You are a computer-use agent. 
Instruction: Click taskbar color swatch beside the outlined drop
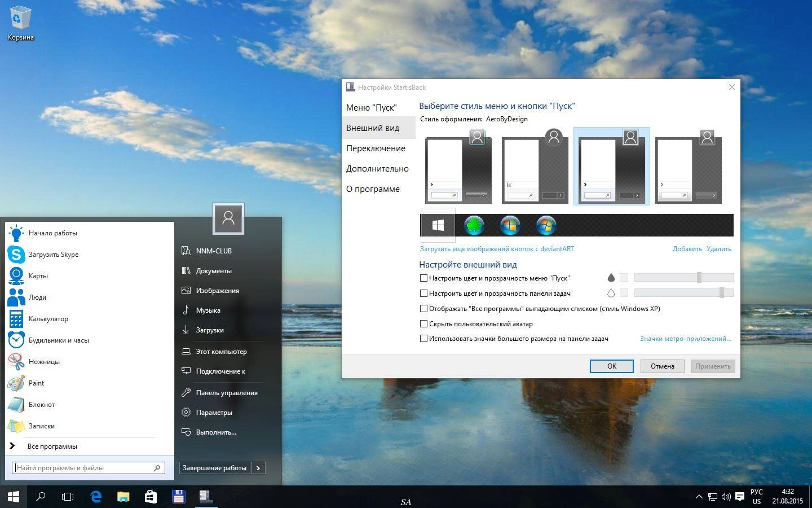(x=624, y=292)
